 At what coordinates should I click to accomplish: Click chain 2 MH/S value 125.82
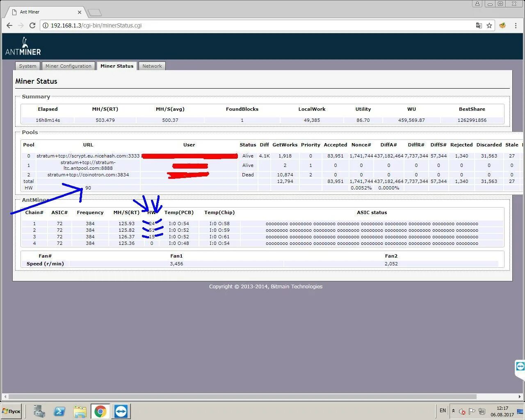[x=126, y=230]
